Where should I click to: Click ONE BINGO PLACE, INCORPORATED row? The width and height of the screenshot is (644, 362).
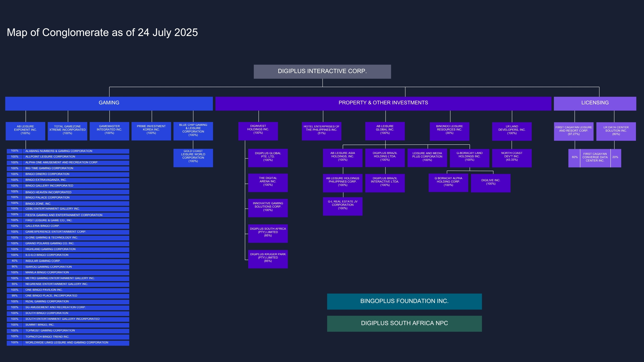click(x=68, y=296)
